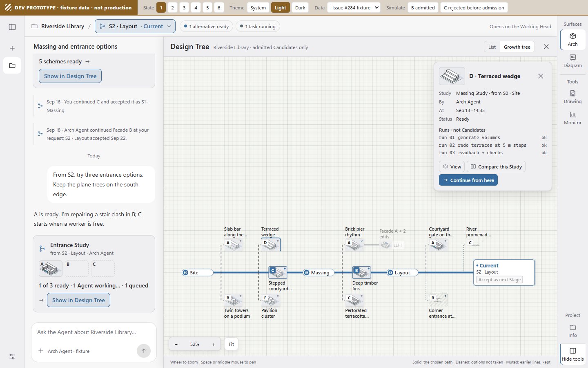588x368 pixels.
Task: Select the Stepped courtyard node thumbnail
Action: click(278, 272)
